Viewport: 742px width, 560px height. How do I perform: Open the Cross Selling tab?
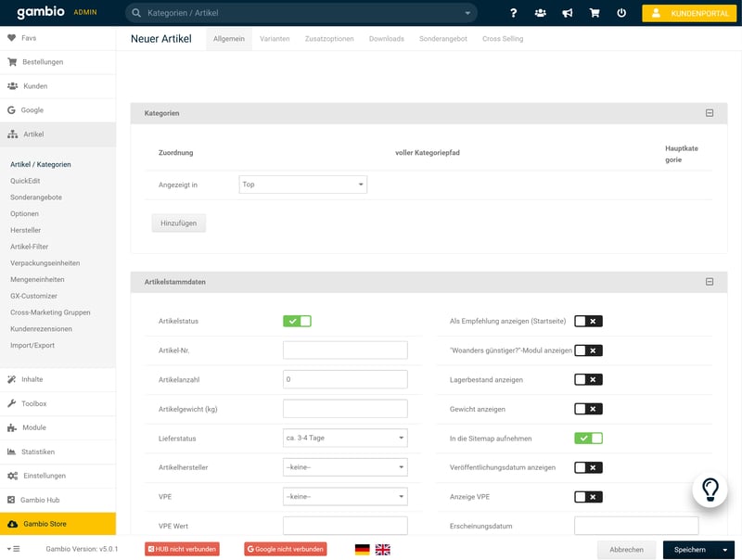pyautogui.click(x=503, y=39)
